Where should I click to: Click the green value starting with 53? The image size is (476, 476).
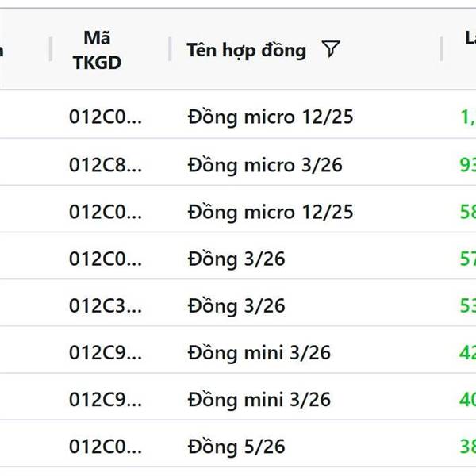467,305
